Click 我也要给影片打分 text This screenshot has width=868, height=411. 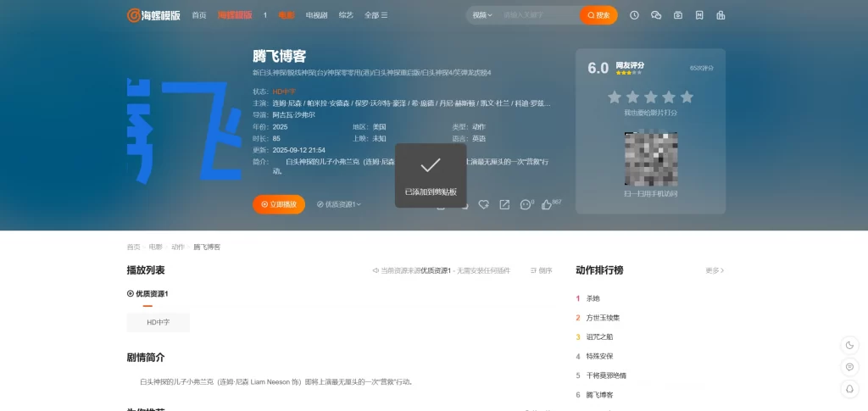tap(651, 113)
